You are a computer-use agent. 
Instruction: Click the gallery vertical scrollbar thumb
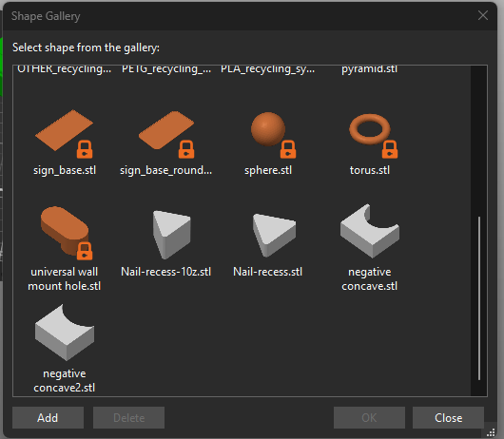coord(479,298)
